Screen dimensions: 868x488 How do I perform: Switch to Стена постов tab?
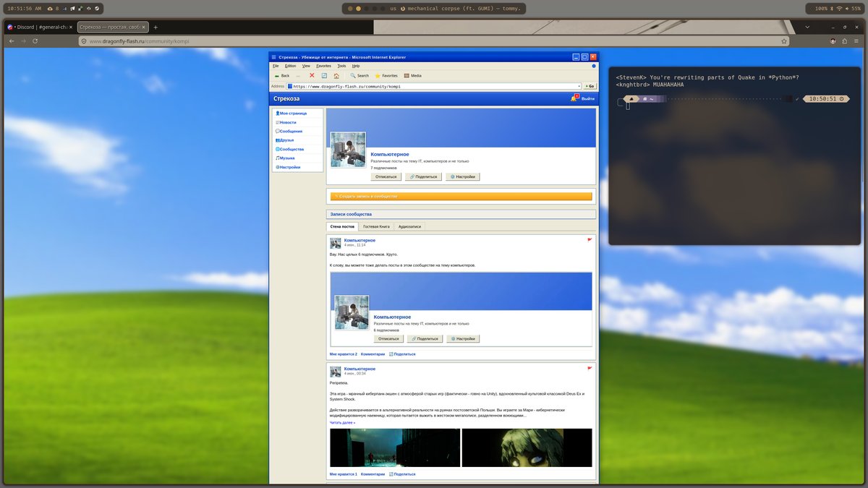pyautogui.click(x=343, y=226)
